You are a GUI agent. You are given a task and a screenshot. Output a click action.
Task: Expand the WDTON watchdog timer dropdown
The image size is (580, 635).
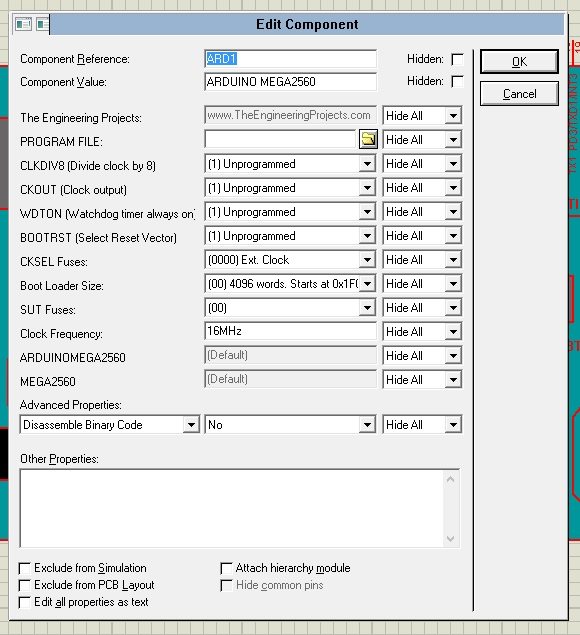pyautogui.click(x=367, y=212)
